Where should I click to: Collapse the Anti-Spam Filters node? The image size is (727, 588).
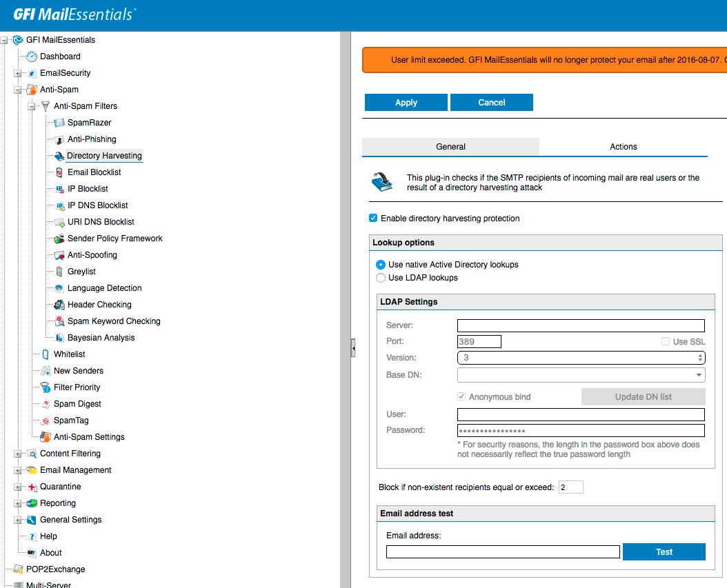[32, 106]
